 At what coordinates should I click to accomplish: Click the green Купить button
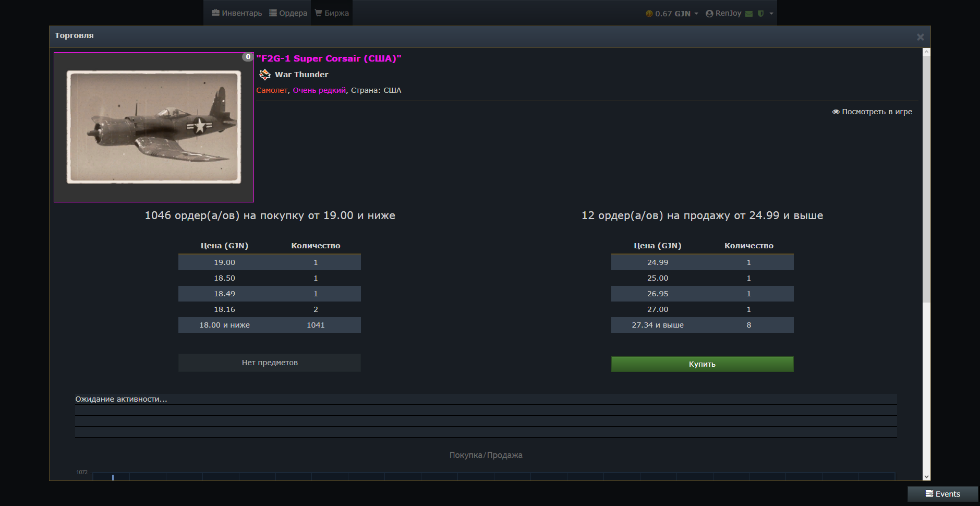click(703, 364)
